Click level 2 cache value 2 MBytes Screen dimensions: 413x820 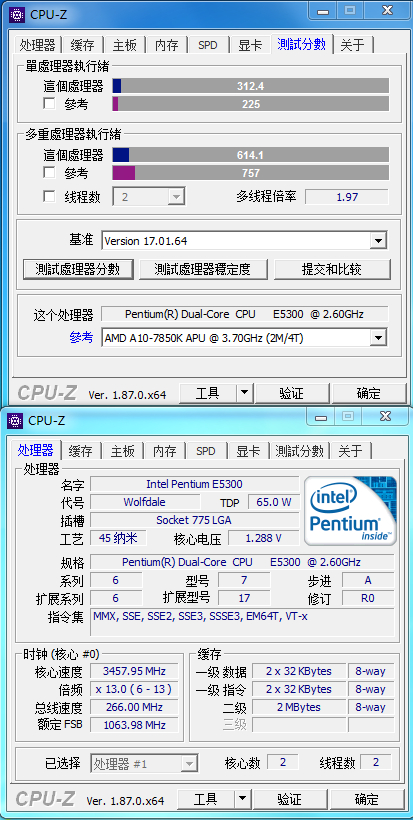[299, 707]
